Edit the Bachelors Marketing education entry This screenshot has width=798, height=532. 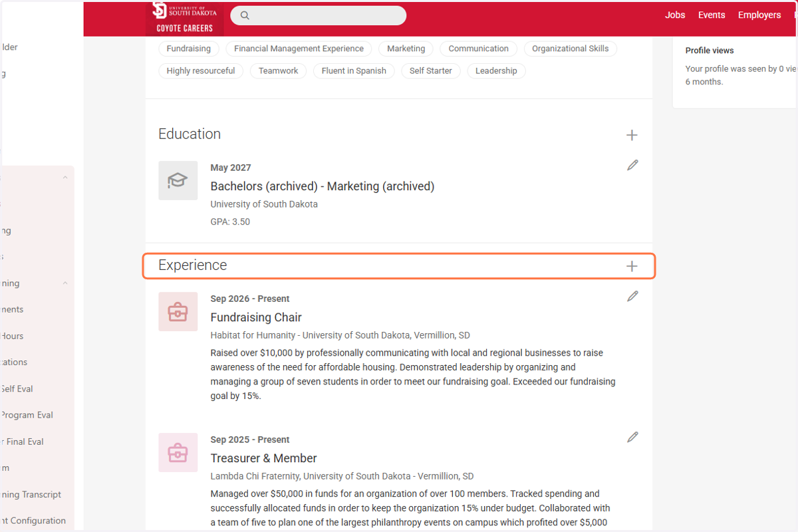(x=632, y=165)
